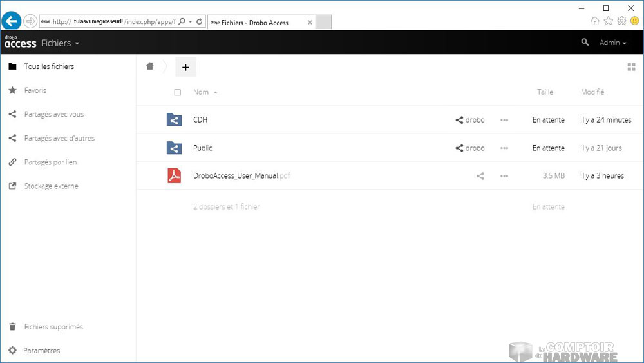Click the shared CDH folder icon
This screenshot has width=644, height=363.
click(174, 120)
